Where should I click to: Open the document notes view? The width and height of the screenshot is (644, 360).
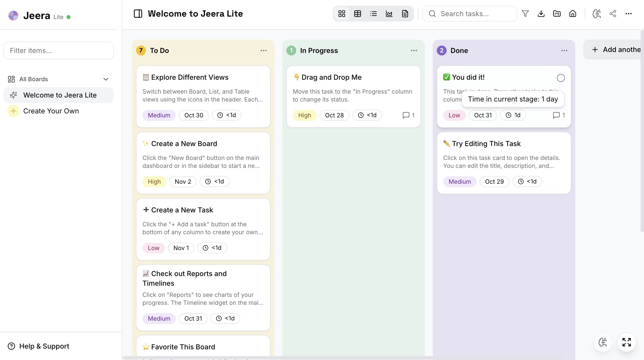click(405, 14)
